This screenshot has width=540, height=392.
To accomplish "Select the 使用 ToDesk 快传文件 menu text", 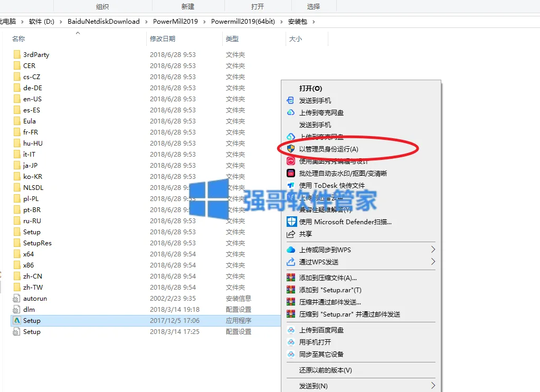I will pos(332,186).
